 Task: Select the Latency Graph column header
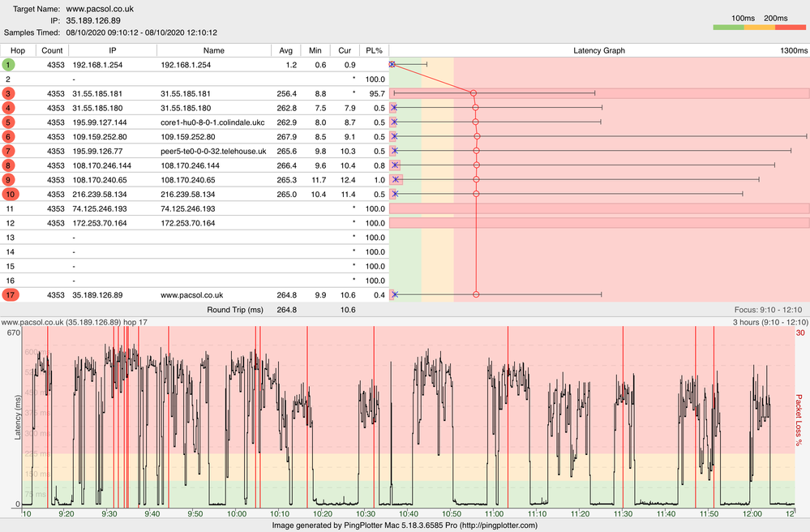(x=599, y=50)
